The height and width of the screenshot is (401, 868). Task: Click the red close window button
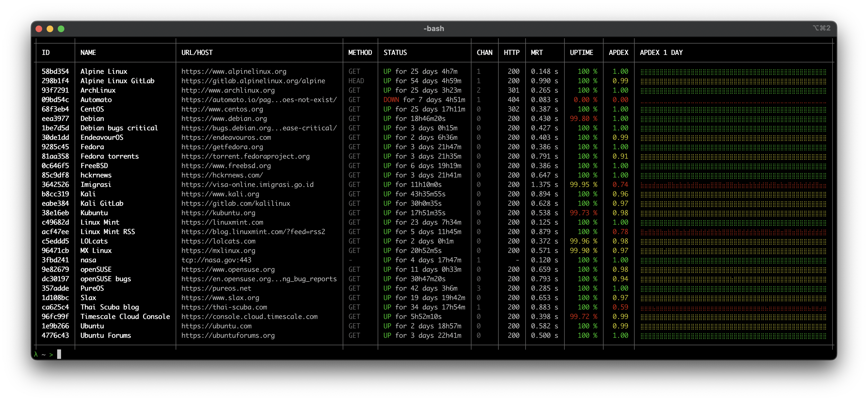coord(39,29)
